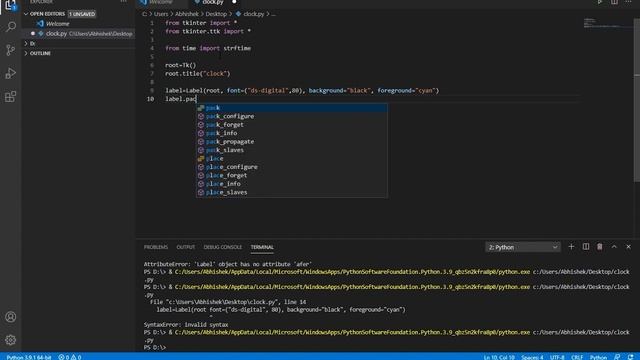Choose 'place' autocomplete suggestion
Image resolution: width=640 pixels, height=360 pixels.
click(291, 158)
